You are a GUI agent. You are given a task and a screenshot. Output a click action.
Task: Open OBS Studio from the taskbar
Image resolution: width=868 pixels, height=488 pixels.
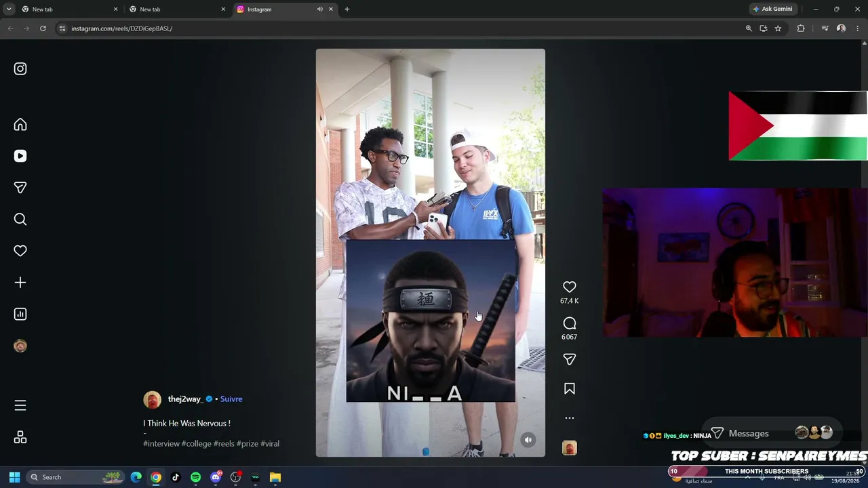tap(235, 477)
